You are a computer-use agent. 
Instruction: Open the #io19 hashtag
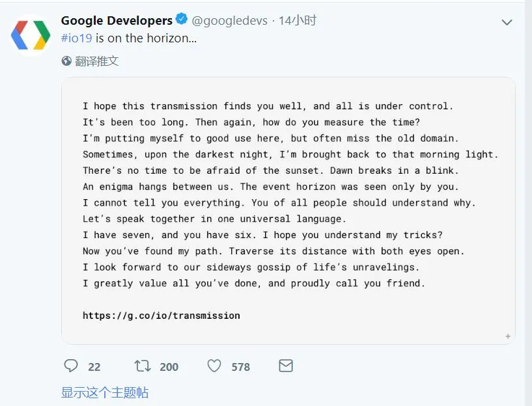point(77,38)
